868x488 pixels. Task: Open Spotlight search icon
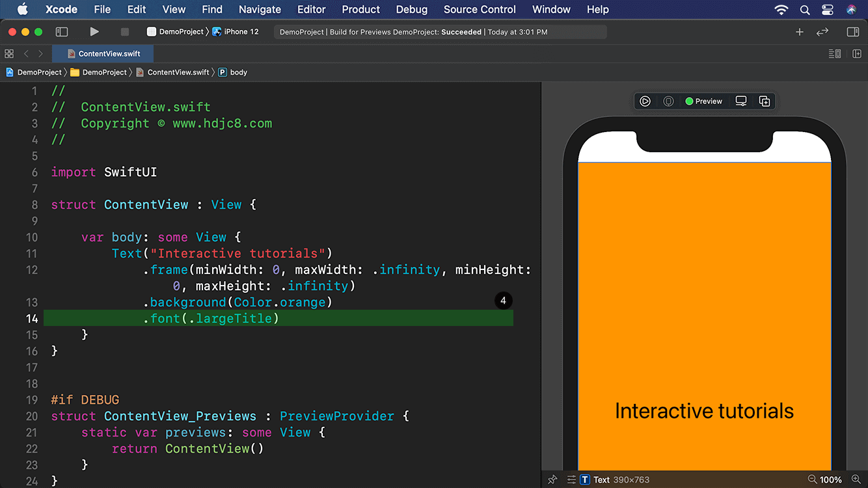(x=805, y=9)
